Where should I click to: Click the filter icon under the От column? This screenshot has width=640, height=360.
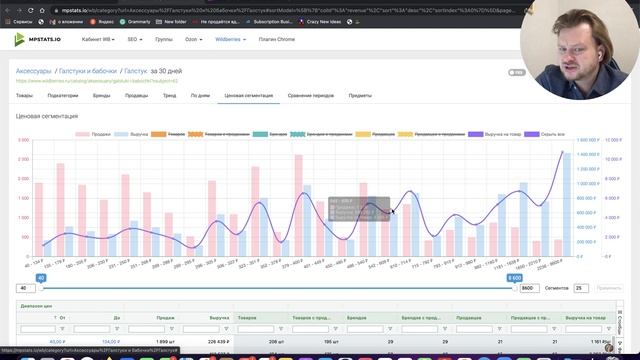62,329
